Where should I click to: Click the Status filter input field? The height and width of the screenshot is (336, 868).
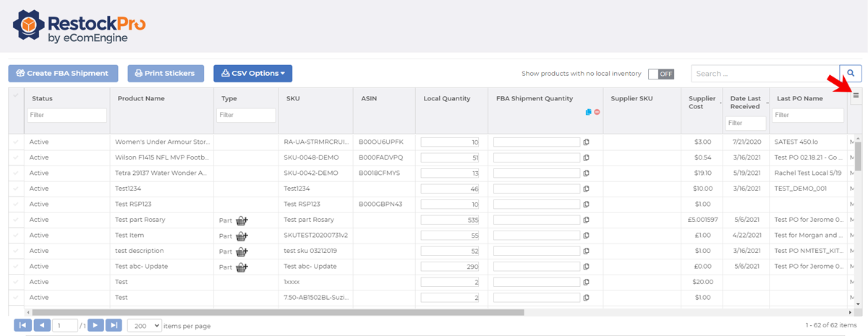click(x=67, y=115)
